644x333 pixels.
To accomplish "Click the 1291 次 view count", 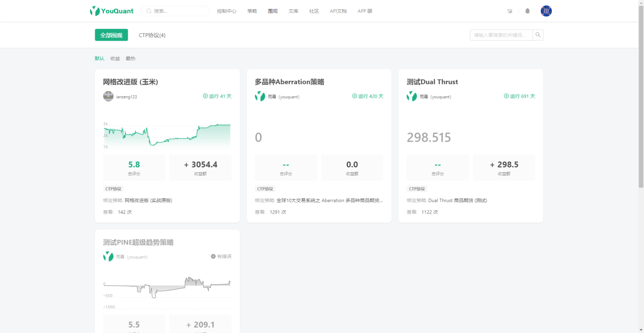I will (x=278, y=212).
